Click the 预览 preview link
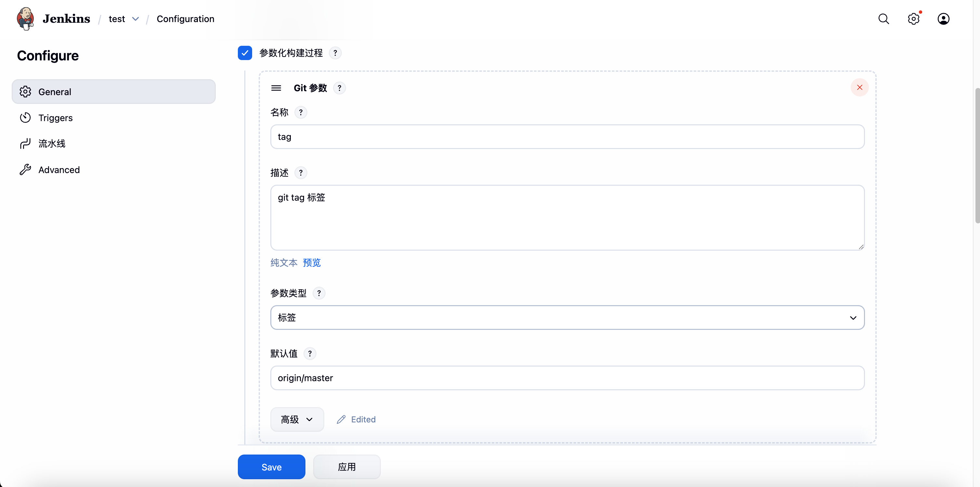The height and width of the screenshot is (487, 980). coord(312,263)
